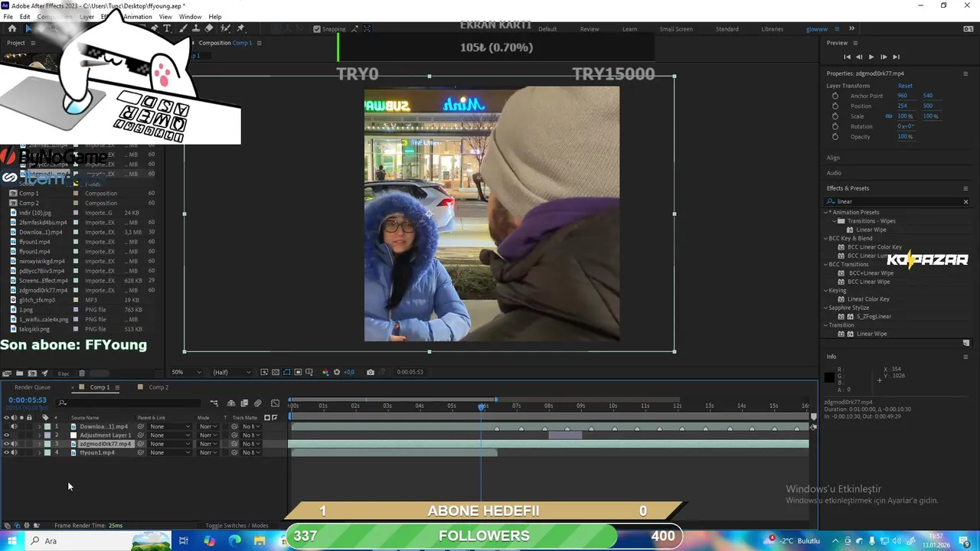Click the Project panel menu icon

[x=32, y=43]
